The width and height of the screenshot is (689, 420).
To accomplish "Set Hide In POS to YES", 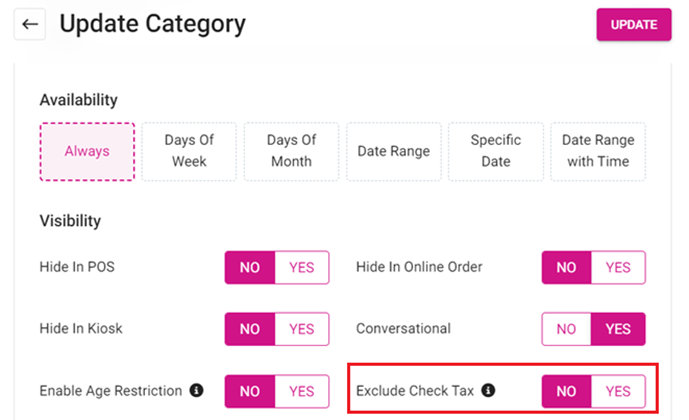I will pyautogui.click(x=301, y=267).
